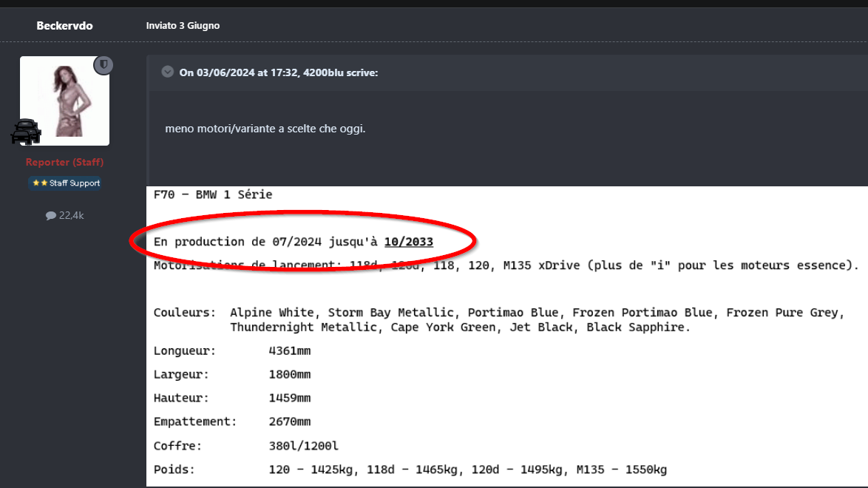Click the 'Coffre: 380l/1200l' row
The image size is (868, 488).
[x=245, y=446]
